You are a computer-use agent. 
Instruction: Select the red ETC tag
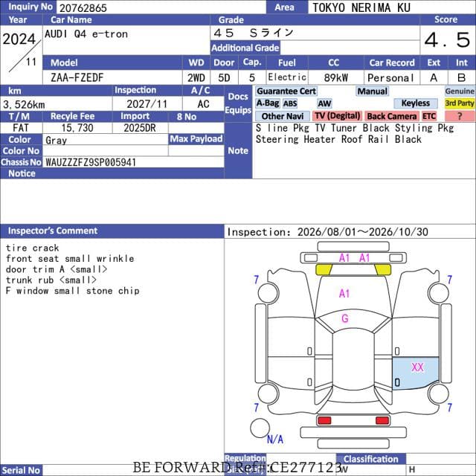click(428, 116)
